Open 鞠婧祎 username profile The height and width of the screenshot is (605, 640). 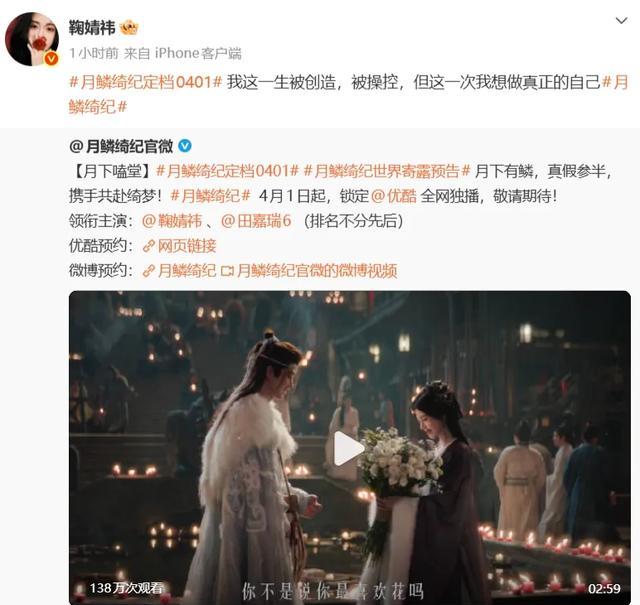[92, 28]
